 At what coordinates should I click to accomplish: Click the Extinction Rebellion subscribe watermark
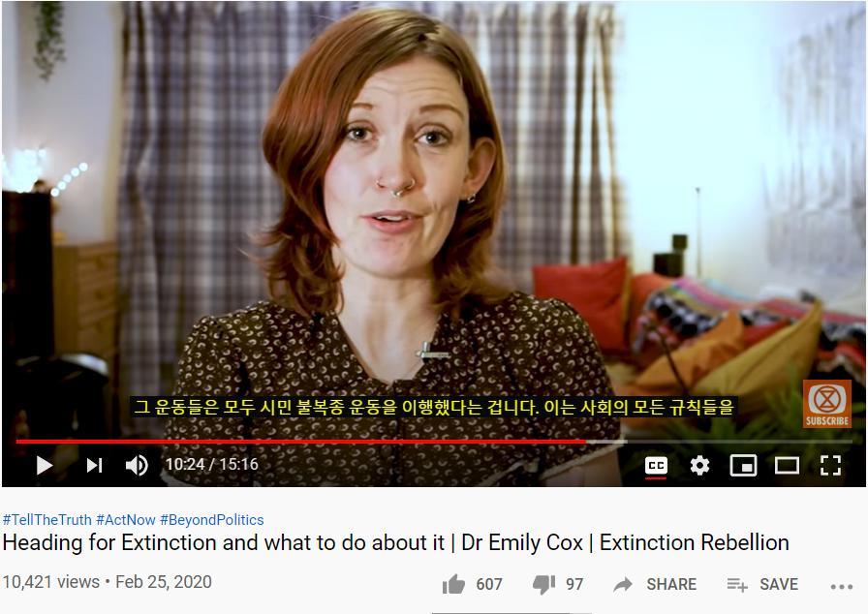[827, 404]
